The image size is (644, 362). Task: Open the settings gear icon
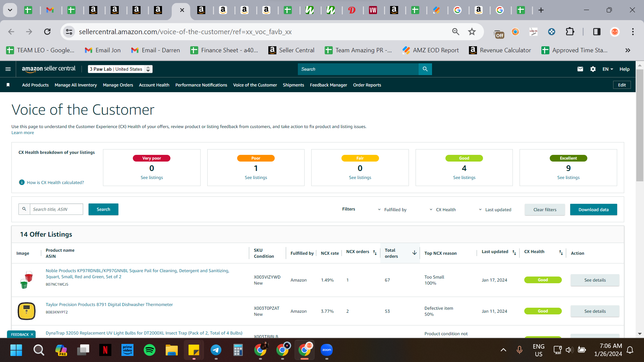(x=593, y=69)
